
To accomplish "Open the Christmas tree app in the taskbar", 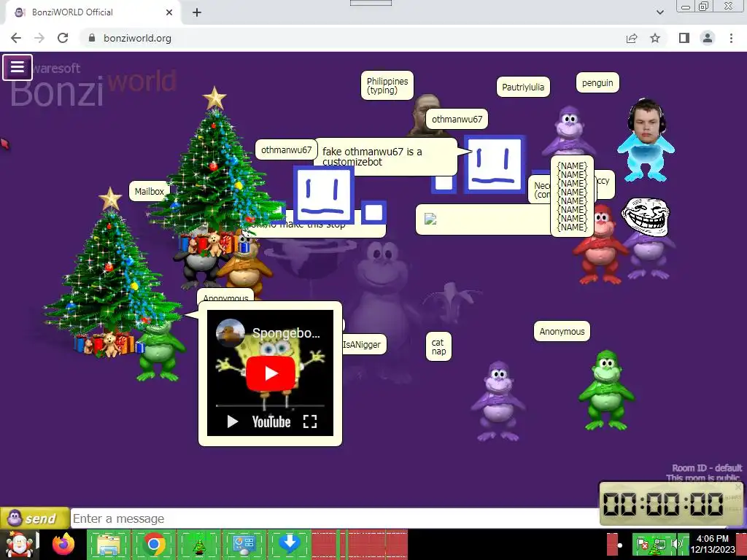I will 198,544.
